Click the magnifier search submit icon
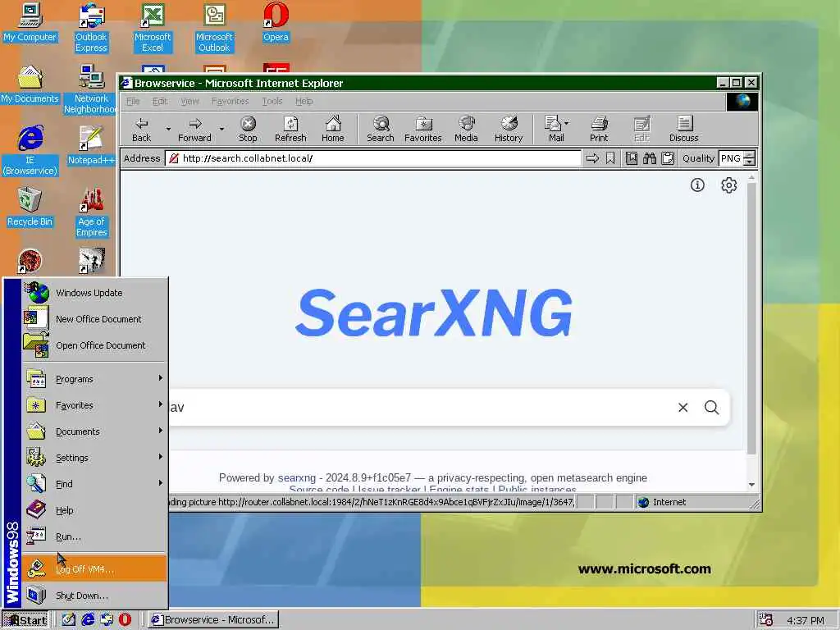 click(711, 408)
